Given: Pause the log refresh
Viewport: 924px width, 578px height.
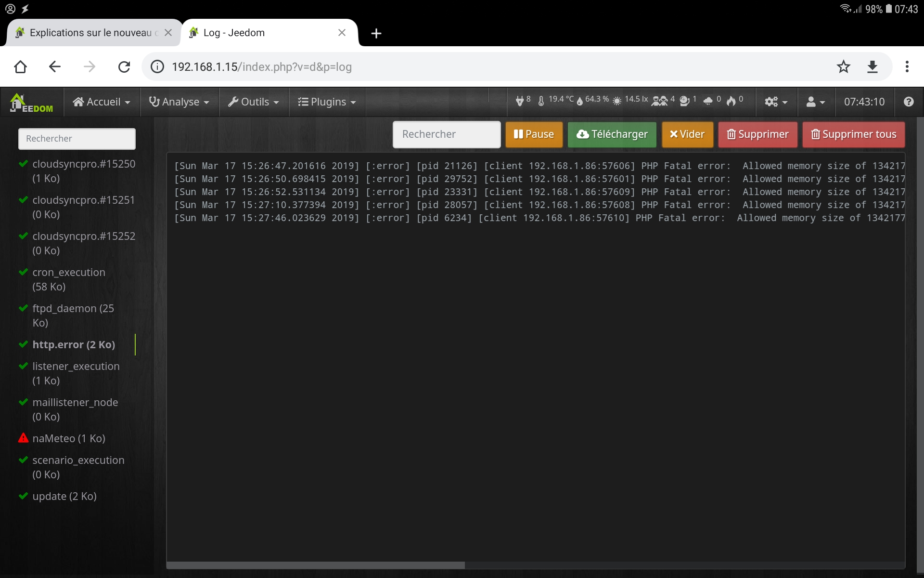Looking at the screenshot, I should 534,134.
